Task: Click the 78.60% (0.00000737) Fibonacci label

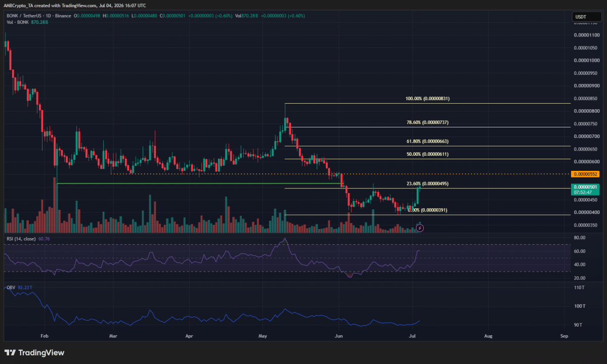Action: point(427,122)
